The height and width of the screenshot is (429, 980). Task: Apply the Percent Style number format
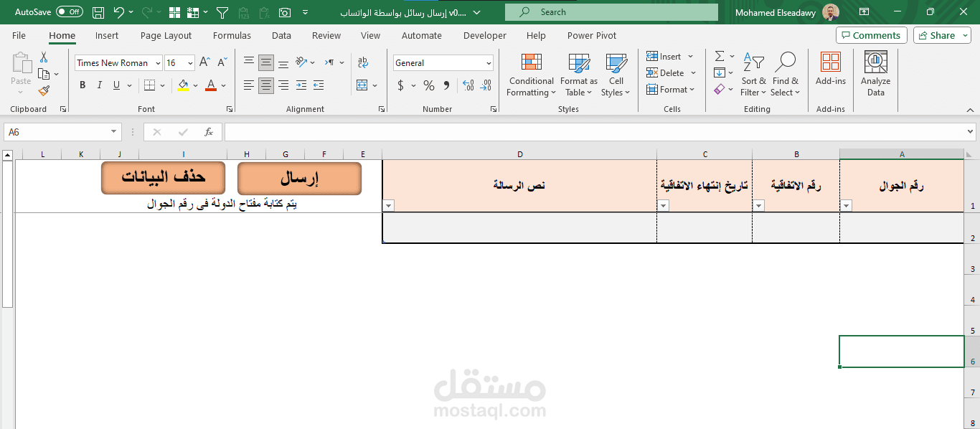[x=428, y=85]
